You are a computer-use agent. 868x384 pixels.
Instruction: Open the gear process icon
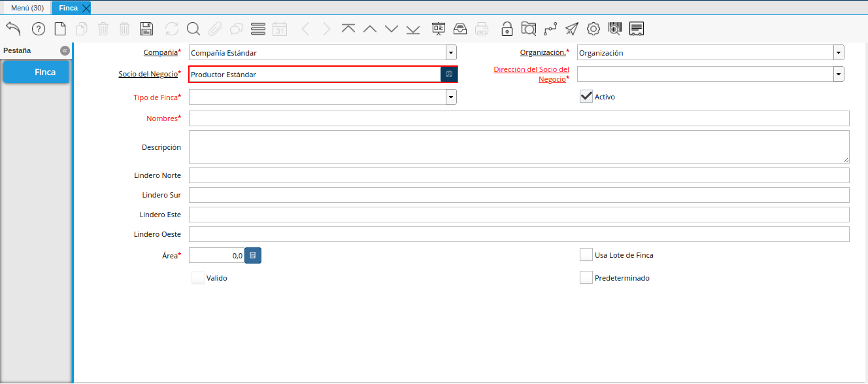click(593, 29)
